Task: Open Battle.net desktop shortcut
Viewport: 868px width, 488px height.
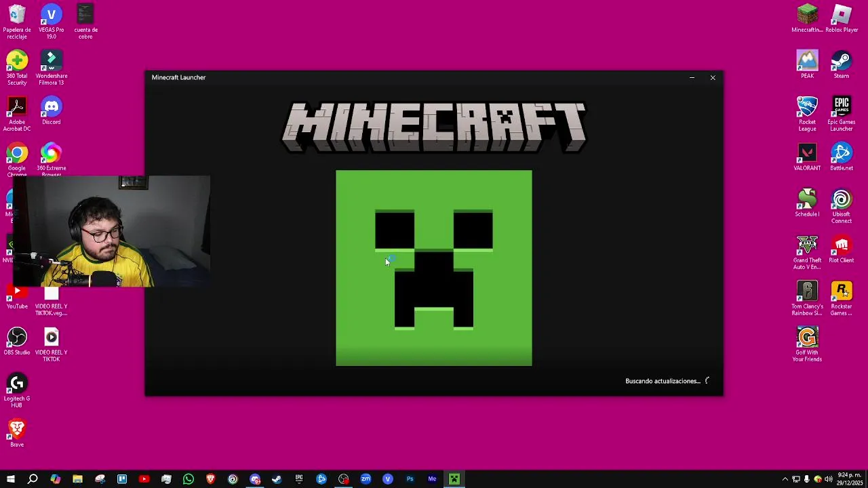Action: click(842, 157)
